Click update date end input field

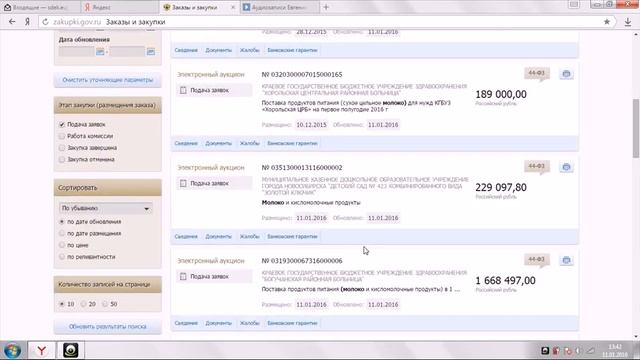(127, 52)
